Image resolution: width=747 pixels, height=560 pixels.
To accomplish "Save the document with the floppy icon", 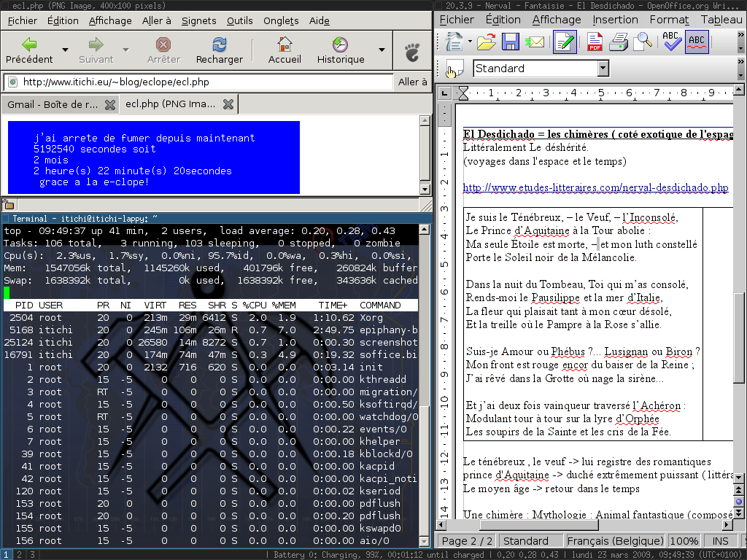I will pos(510,42).
